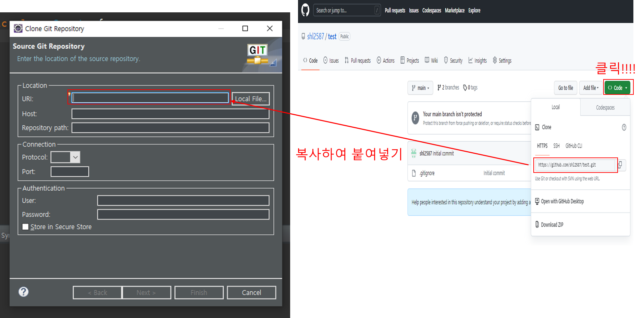Click Pull requests in top navigation
Screen dimensions: 644x318
point(395,10)
